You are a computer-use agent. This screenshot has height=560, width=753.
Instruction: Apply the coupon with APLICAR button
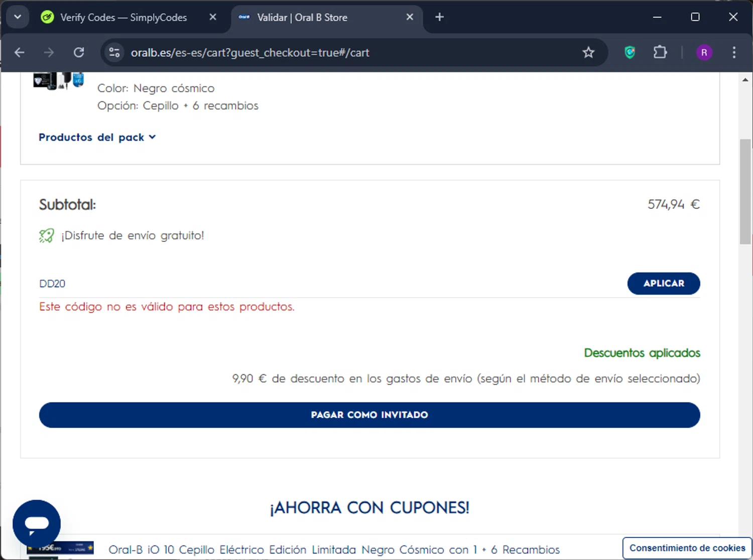coord(664,284)
